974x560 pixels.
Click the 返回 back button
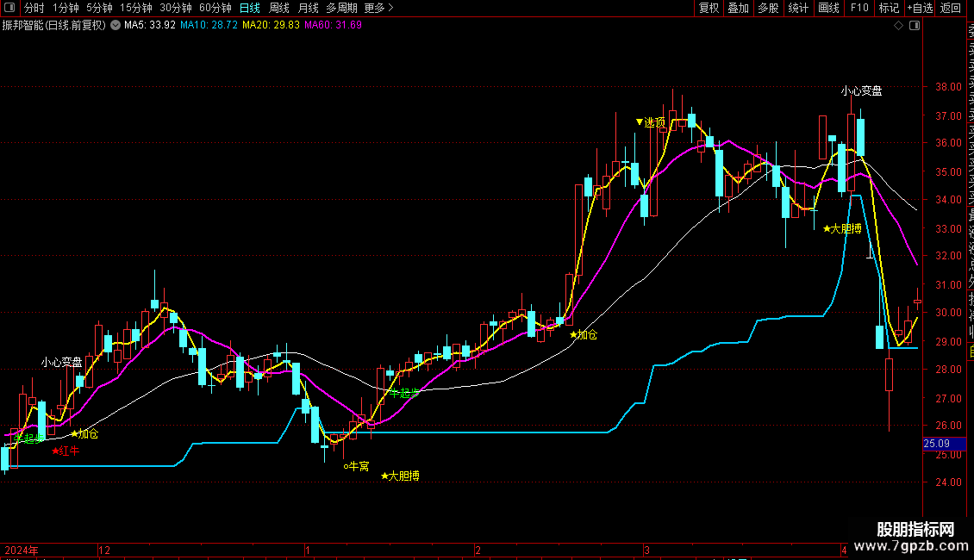pos(951,8)
